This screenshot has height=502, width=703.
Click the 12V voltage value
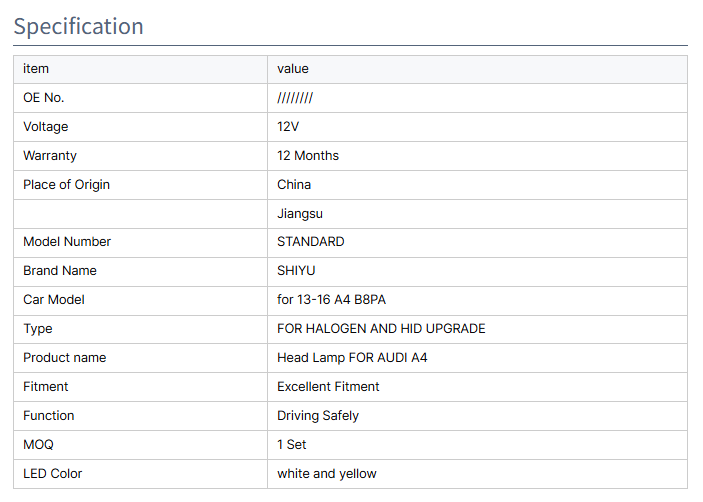pyautogui.click(x=288, y=127)
